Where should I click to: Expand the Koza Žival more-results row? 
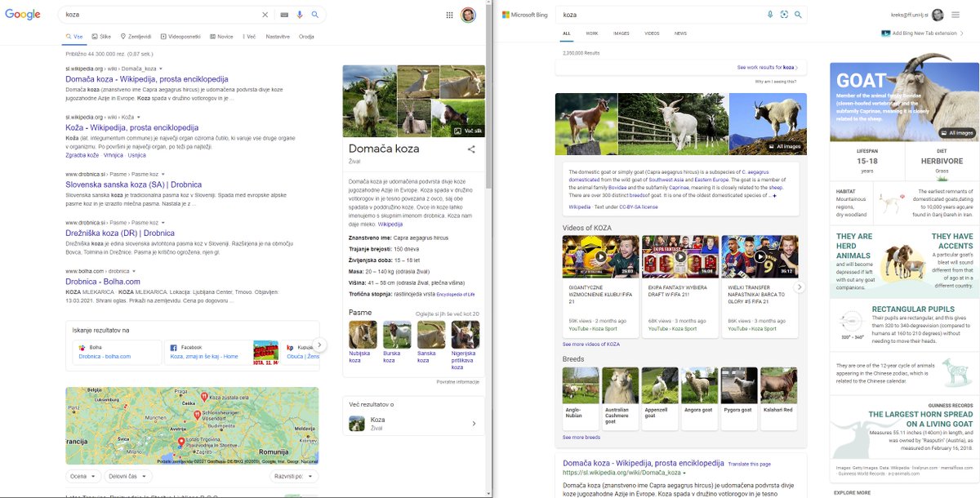tap(412, 424)
